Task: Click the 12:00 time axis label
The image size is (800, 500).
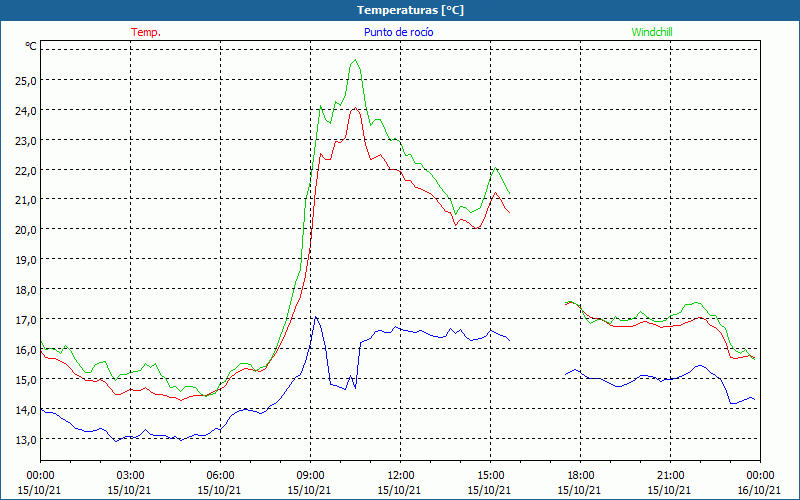Action: point(400,476)
